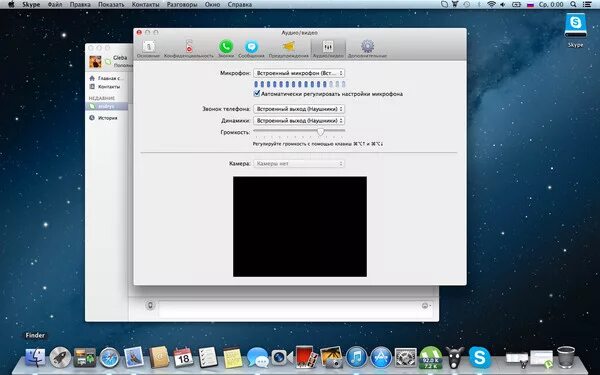Screen dimensions: 600x375
Task: Open App Store in the Dock
Action: point(381,357)
